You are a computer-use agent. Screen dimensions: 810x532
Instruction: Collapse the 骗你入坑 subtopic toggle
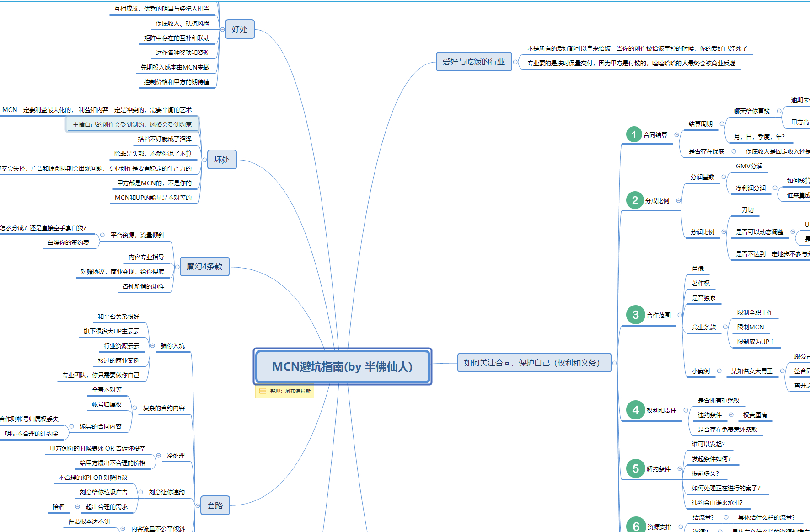tap(152, 346)
